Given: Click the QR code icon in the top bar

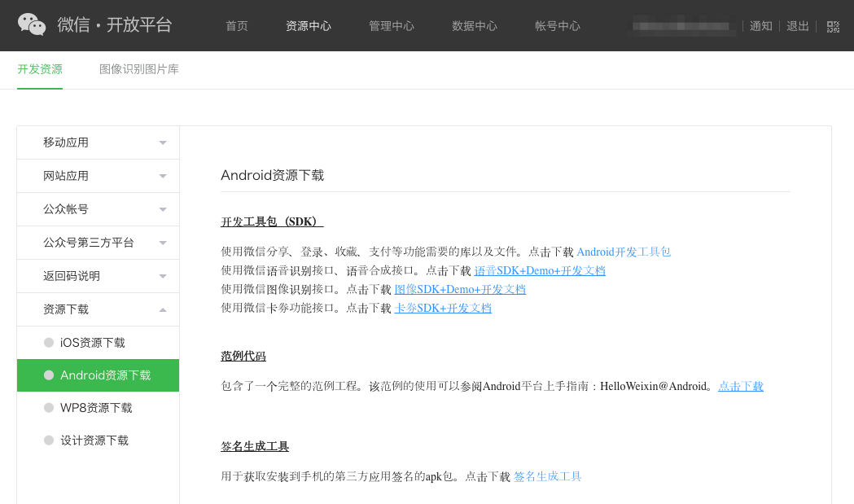Looking at the screenshot, I should click(833, 25).
